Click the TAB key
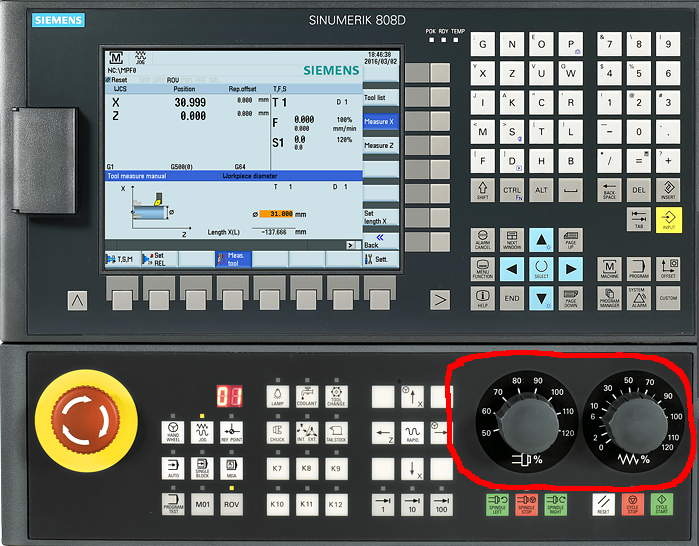This screenshot has width=699, height=546. (x=638, y=219)
